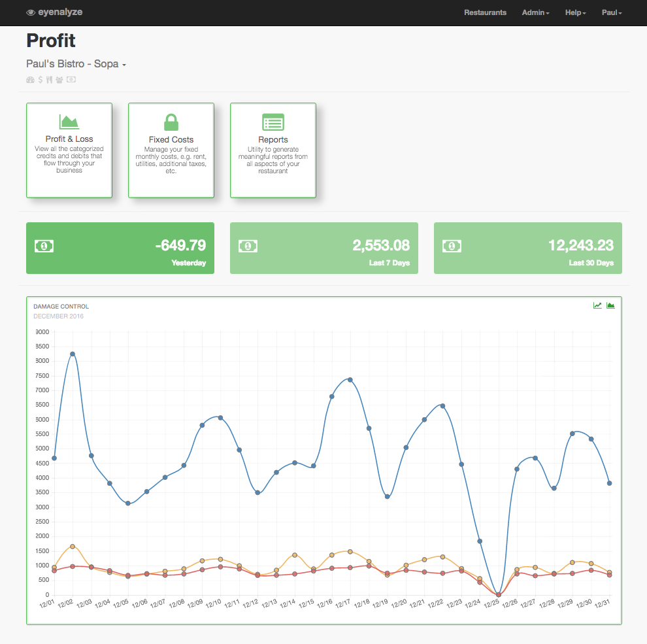Select the money bill icon in icon row
647x644 pixels.
[71, 79]
